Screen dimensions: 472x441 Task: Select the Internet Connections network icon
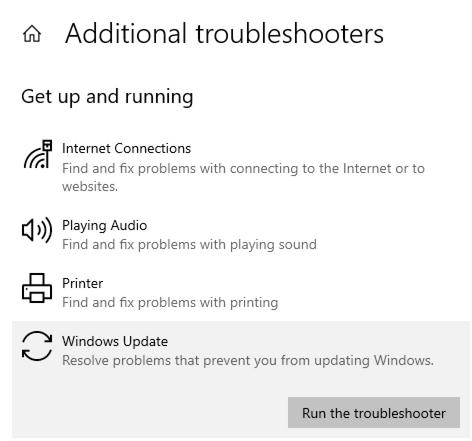click(x=38, y=154)
